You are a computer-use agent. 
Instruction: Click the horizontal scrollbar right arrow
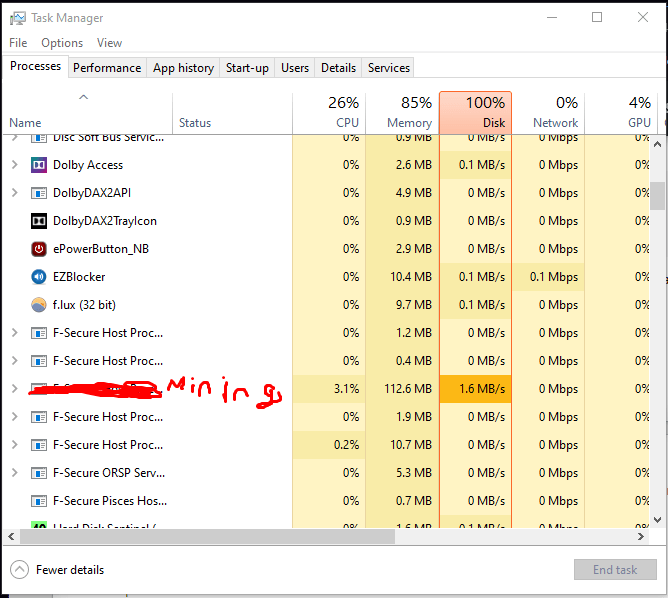click(641, 537)
